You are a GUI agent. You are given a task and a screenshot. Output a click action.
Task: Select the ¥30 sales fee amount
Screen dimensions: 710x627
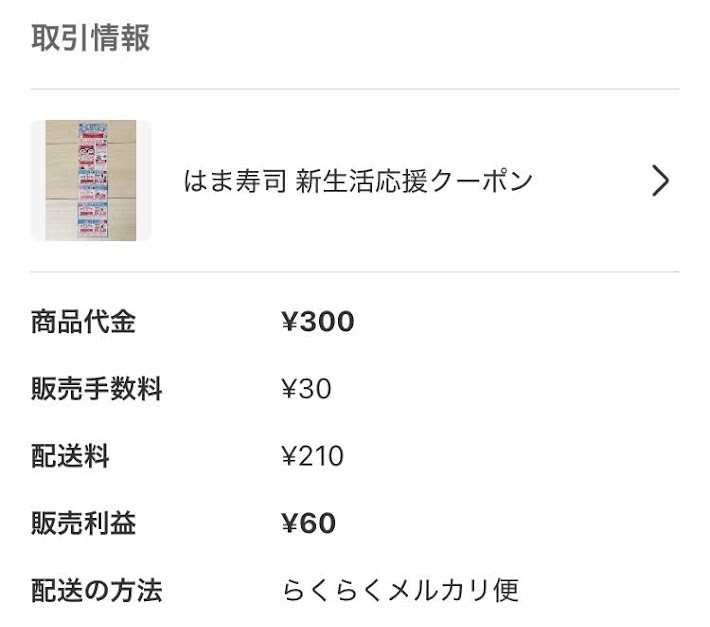point(306,389)
